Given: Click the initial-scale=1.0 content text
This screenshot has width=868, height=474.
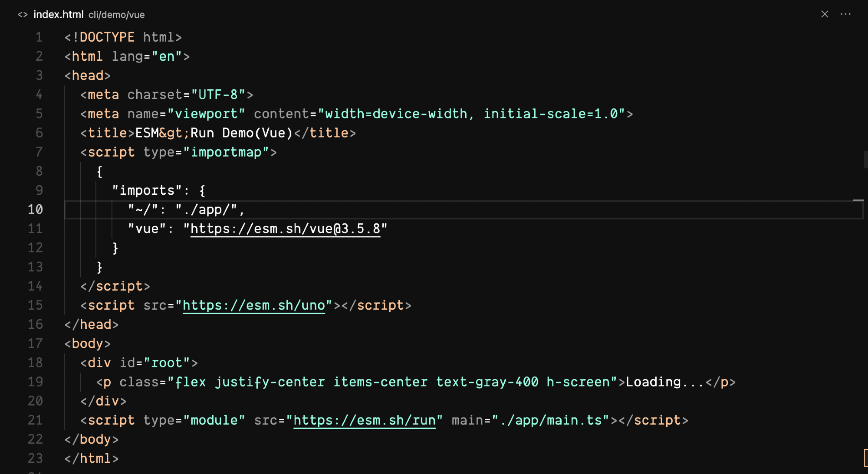Looking at the screenshot, I should [551, 114].
